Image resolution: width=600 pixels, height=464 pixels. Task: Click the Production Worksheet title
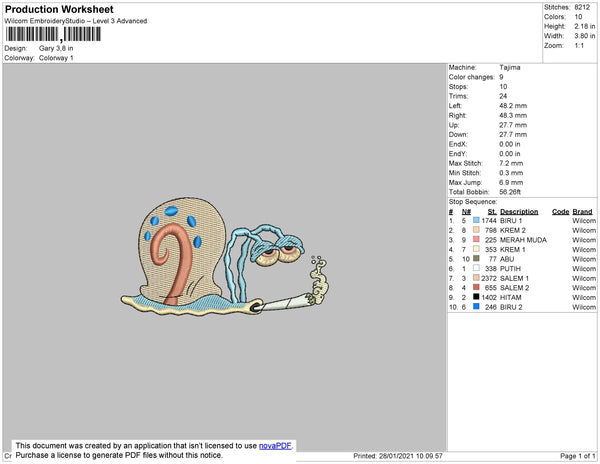(x=59, y=9)
